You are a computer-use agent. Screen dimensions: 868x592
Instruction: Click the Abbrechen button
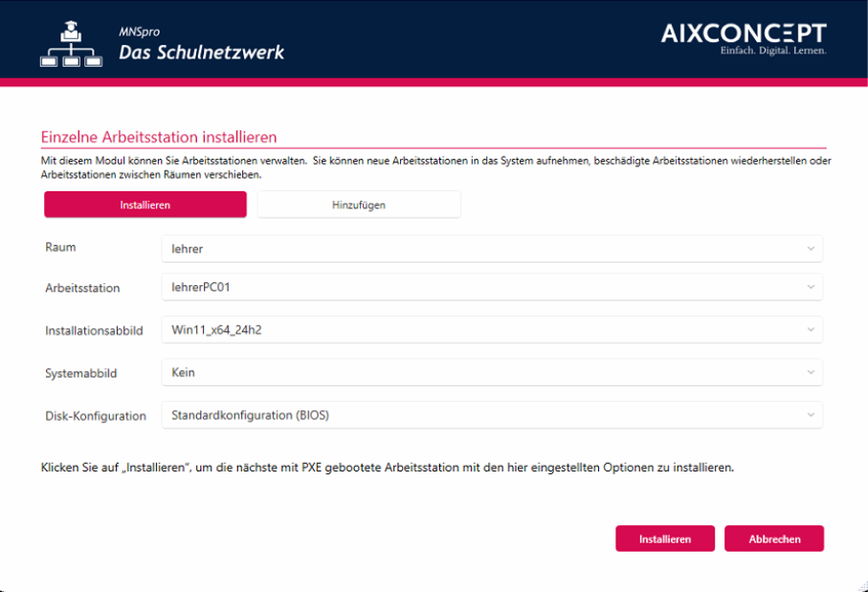[773, 538]
